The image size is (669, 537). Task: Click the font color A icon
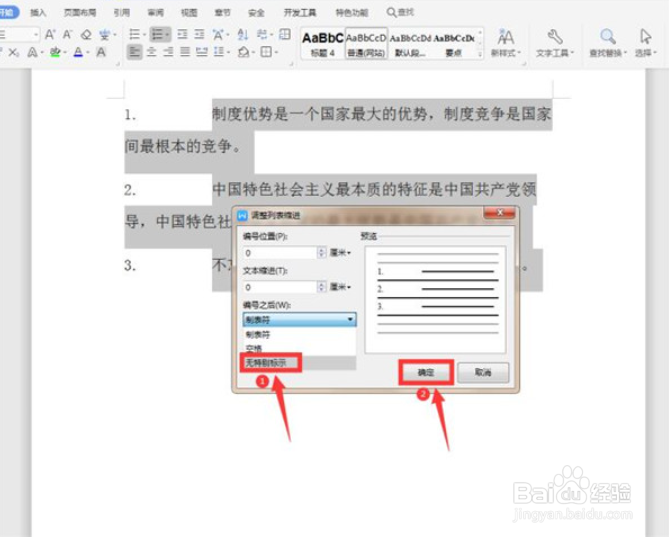pos(78,52)
